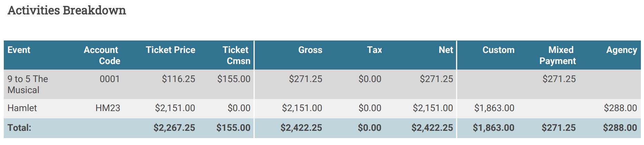Click the Ticket Price column header

(x=170, y=50)
